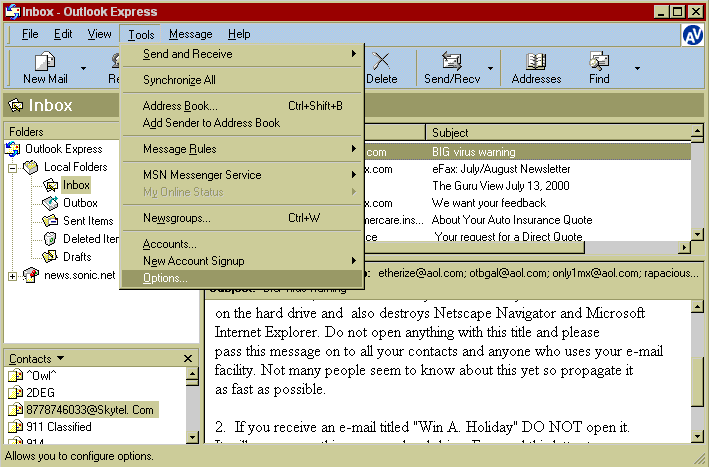Open the Deleted Items folder
The width and height of the screenshot is (709, 467).
pos(90,239)
